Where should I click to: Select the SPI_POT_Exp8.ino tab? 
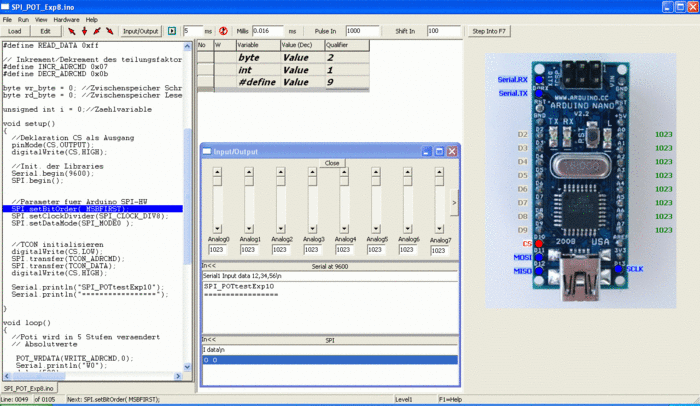pos(29,388)
